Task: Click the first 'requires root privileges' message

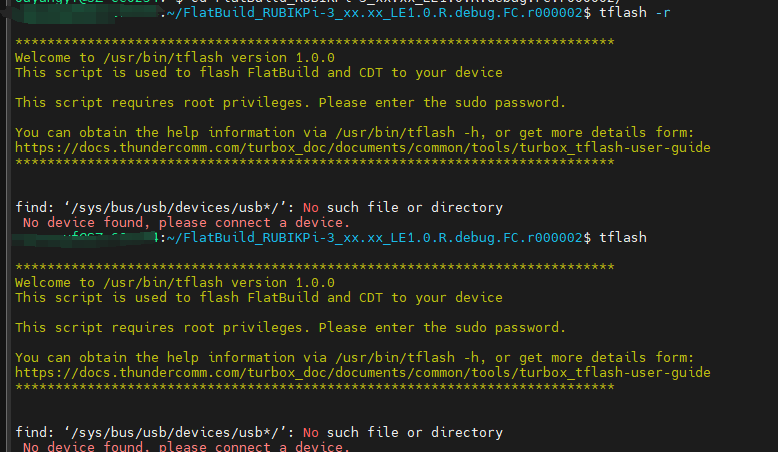Action: tap(290, 102)
